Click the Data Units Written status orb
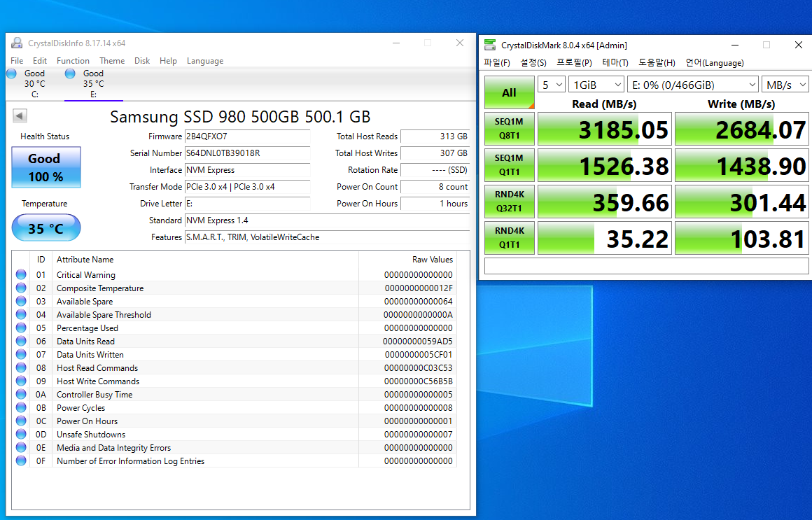The image size is (812, 520). tap(21, 354)
